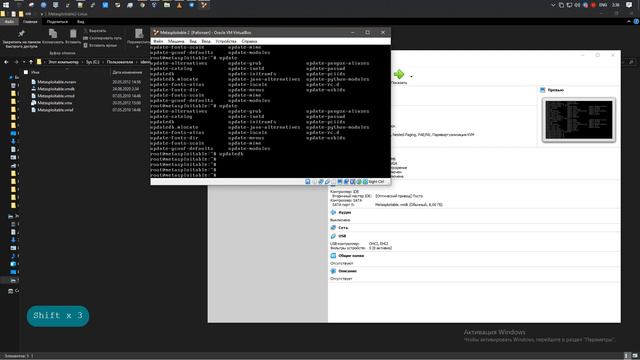Collapse the Explorer ribbon with the chevron
The image size is (640, 360).
(x=628, y=22)
